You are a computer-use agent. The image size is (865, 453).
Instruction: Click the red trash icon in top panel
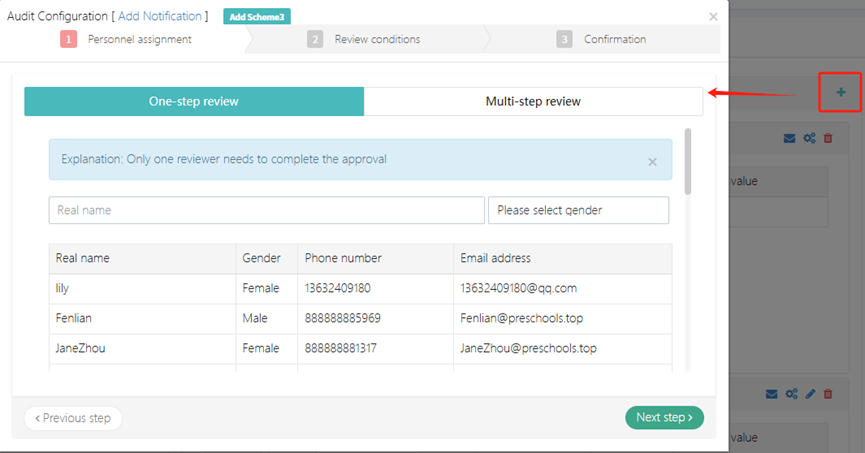click(x=827, y=138)
